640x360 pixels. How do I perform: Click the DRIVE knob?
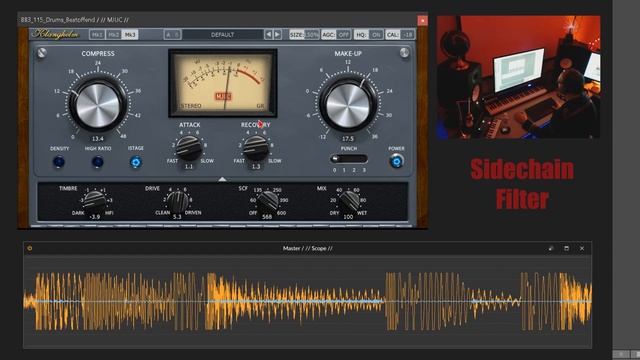click(178, 201)
